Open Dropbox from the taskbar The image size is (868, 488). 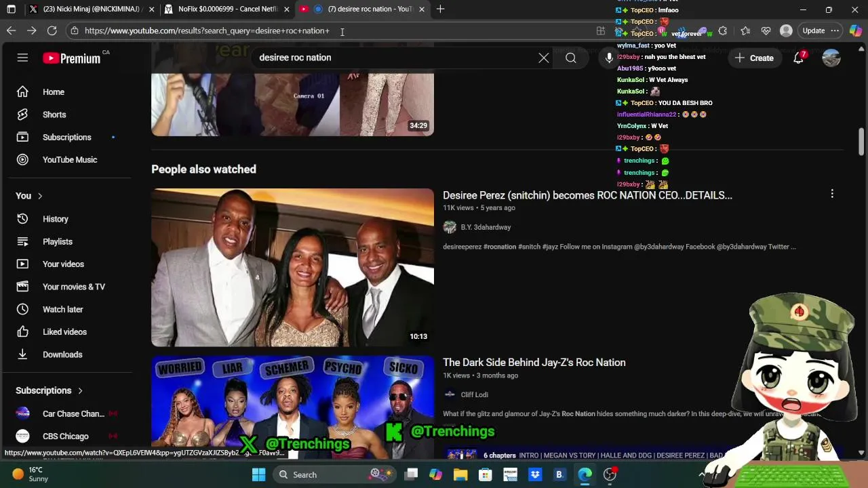point(535,474)
